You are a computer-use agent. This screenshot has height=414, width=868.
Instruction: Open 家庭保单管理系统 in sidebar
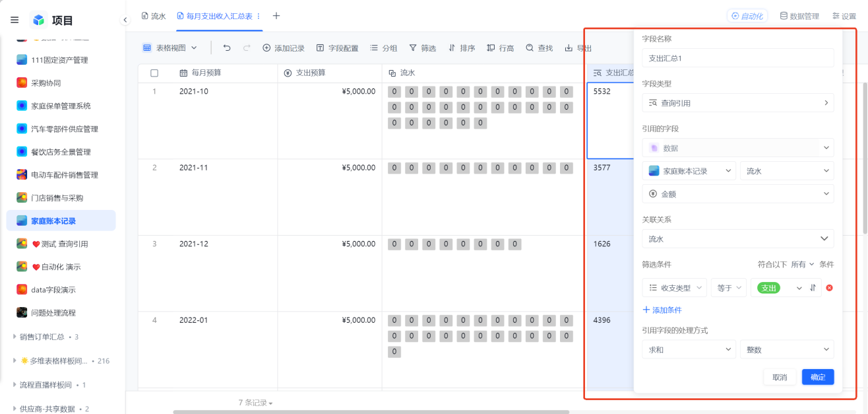click(61, 106)
